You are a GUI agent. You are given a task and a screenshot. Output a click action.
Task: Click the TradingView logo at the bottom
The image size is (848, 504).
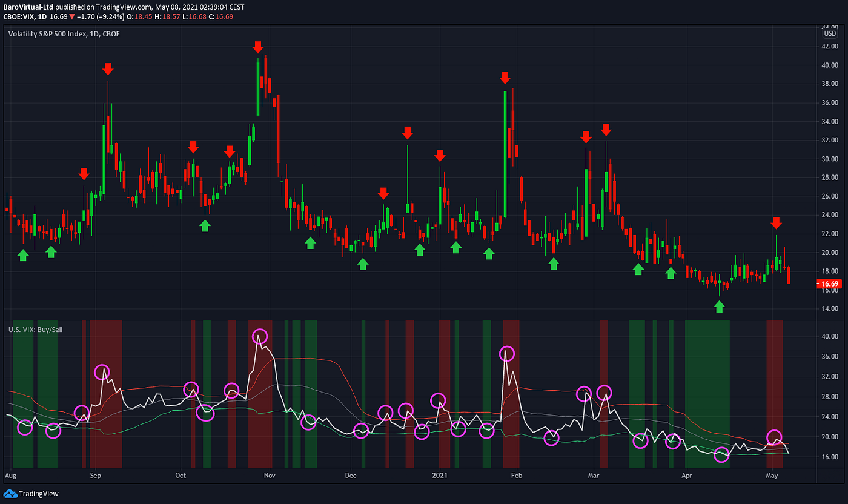[x=31, y=494]
